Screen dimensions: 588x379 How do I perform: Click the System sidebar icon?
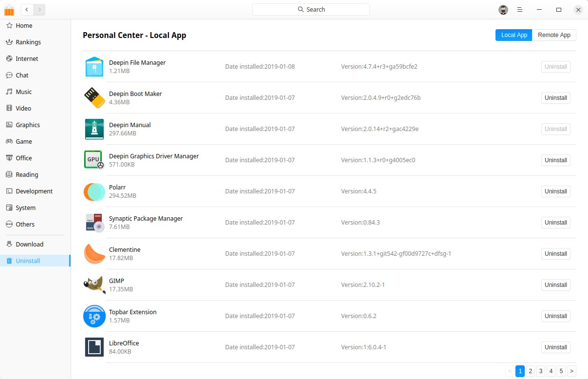pos(9,208)
